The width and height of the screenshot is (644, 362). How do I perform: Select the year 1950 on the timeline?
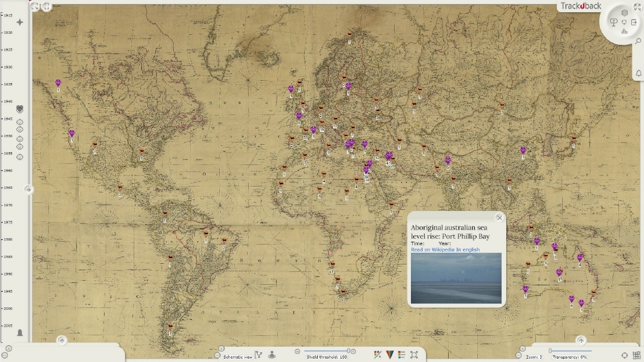point(8,136)
